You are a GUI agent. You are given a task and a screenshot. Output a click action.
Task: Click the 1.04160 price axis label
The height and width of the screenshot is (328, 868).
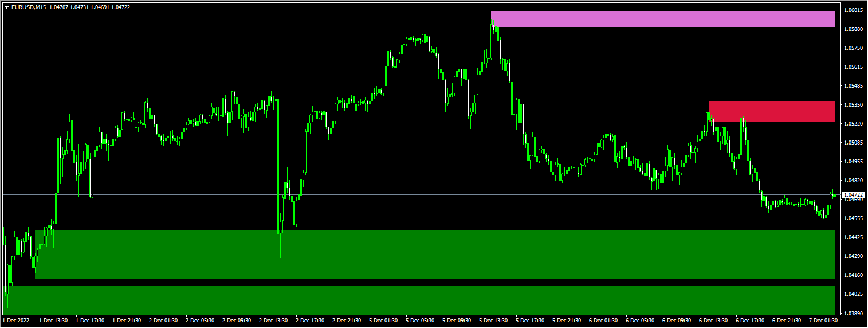tap(854, 275)
